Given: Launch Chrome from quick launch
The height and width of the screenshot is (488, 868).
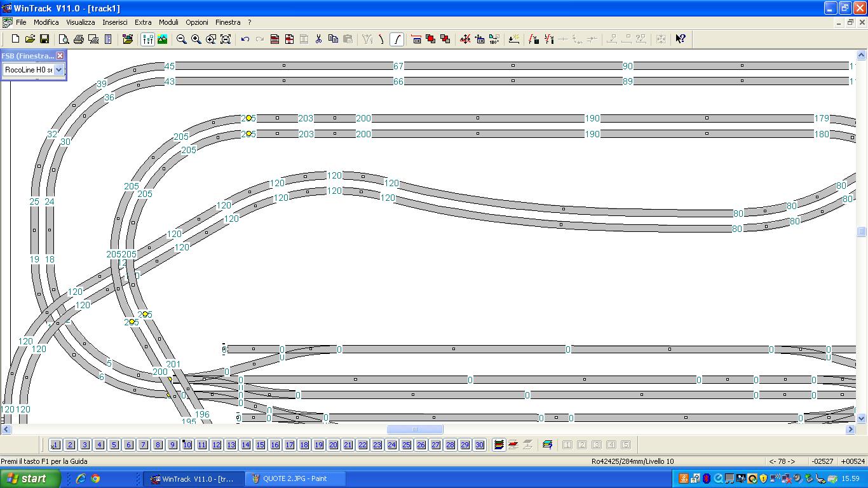Looking at the screenshot, I should 95,478.
